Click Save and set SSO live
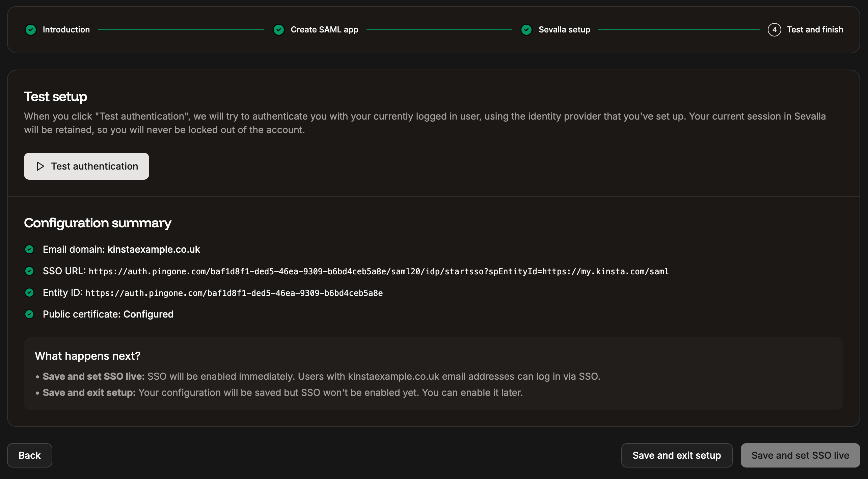This screenshot has width=868, height=479. 800,455
